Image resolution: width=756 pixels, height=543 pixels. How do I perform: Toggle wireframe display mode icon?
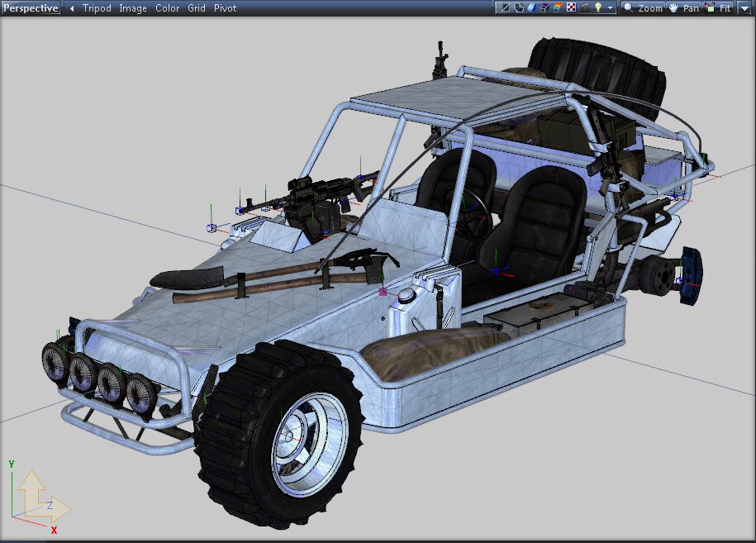tap(505, 8)
